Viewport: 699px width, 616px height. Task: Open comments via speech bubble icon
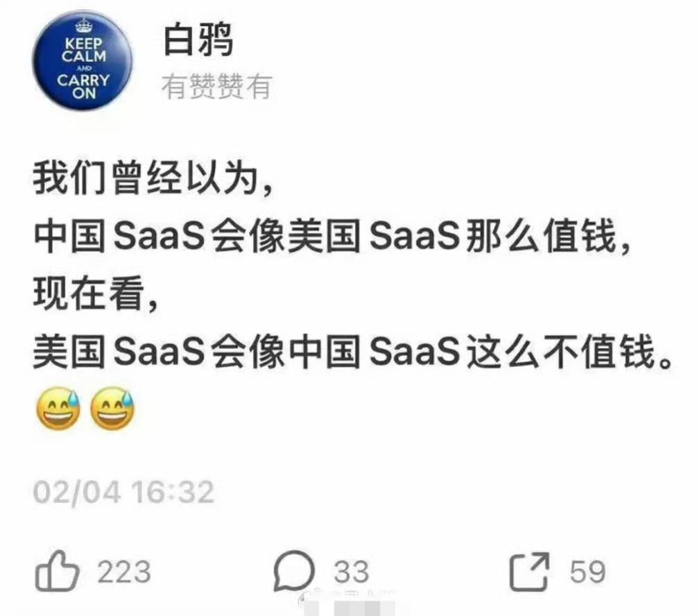click(x=294, y=572)
